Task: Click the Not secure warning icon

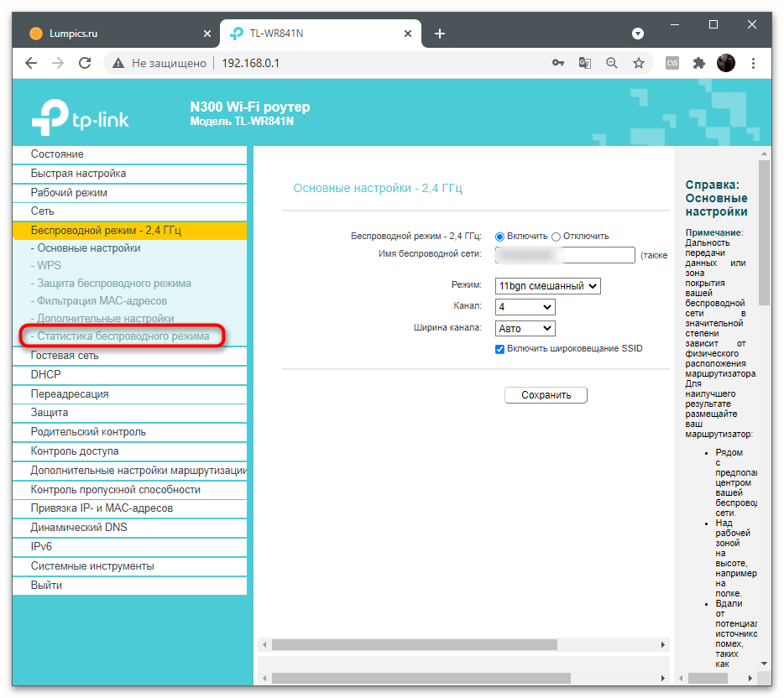Action: 118,64
